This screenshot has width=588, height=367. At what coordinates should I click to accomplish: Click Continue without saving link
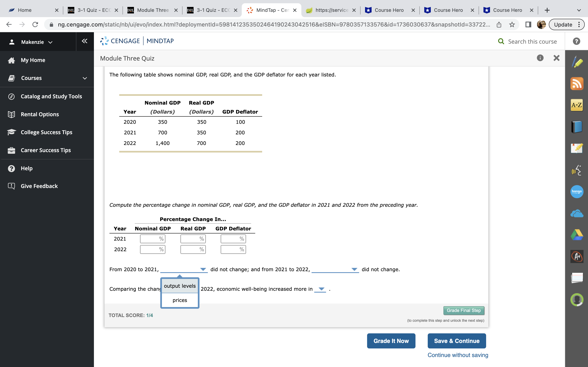coord(458,355)
